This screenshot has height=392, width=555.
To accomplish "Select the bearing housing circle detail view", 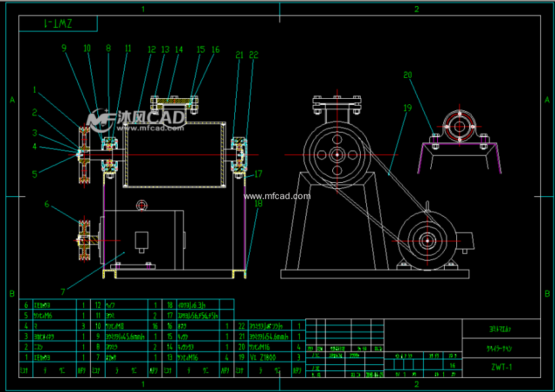I will pos(460,125).
